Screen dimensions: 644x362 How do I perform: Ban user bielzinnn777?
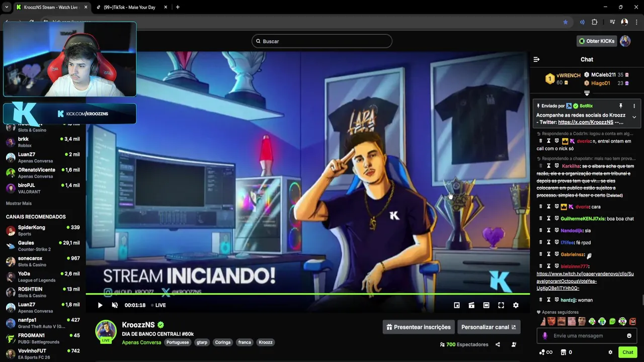[x=557, y=266]
